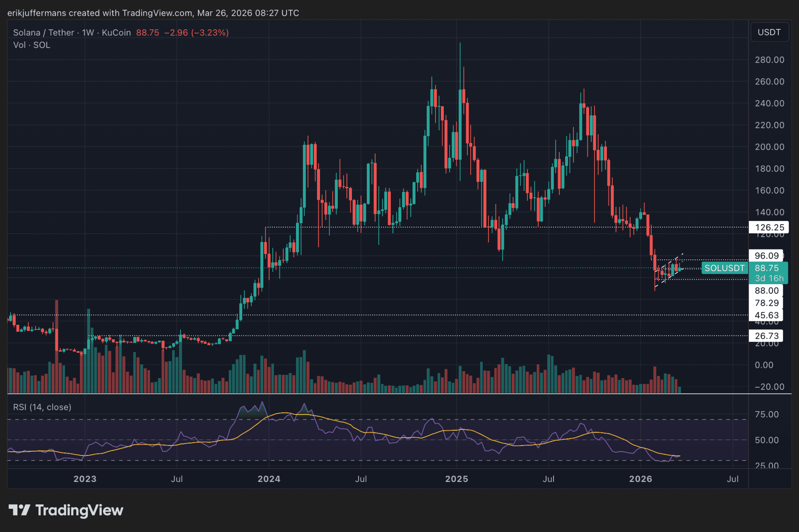Screen dimensions: 799x532
Task: Click the Vol · SOL indicator label
Action: (x=31, y=45)
